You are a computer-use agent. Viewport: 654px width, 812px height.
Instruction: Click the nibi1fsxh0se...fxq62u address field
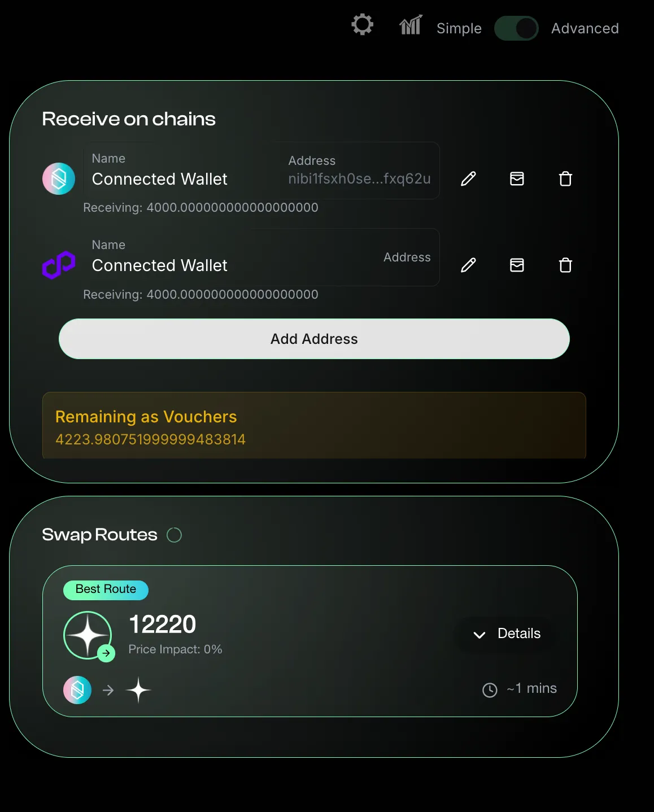tap(359, 171)
